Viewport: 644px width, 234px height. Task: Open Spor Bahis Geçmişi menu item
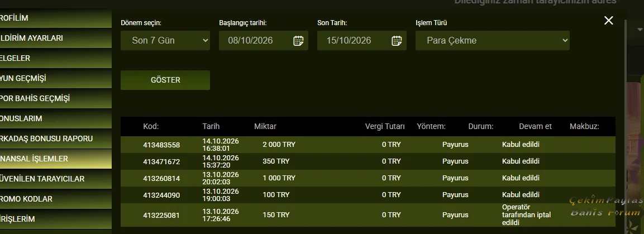[x=55, y=98]
